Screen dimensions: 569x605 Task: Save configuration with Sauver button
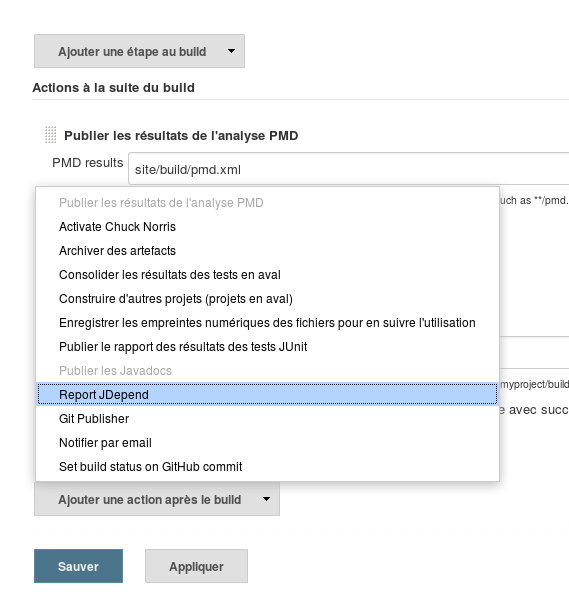(78, 566)
